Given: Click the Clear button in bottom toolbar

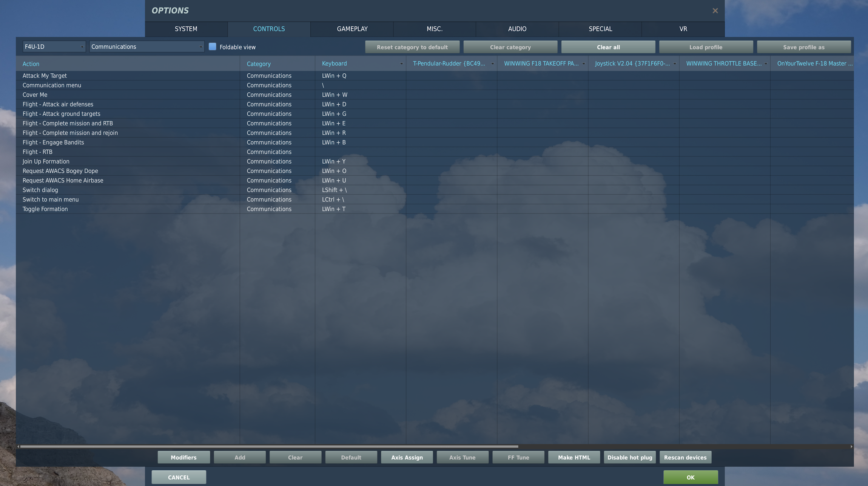Looking at the screenshot, I should click(x=295, y=457).
